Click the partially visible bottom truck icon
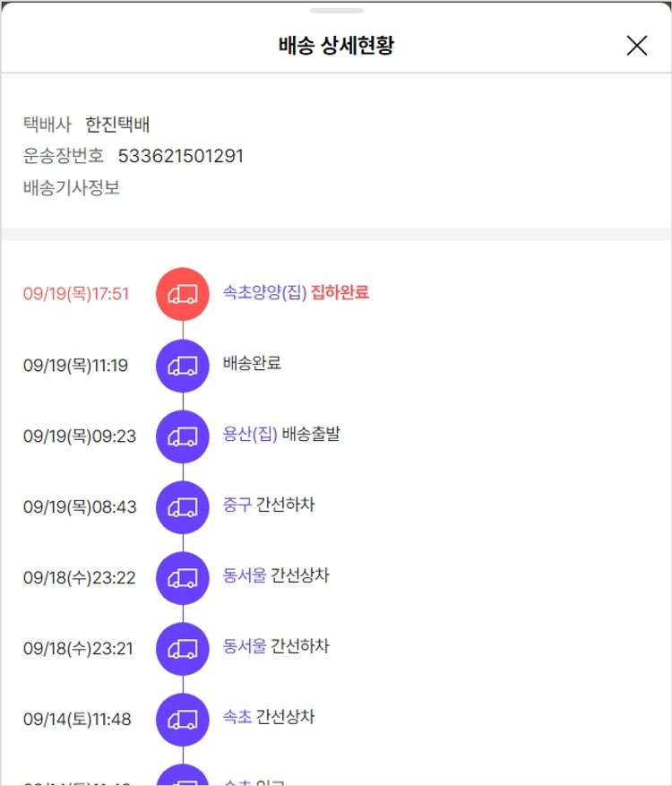The image size is (672, 786). tap(183, 777)
